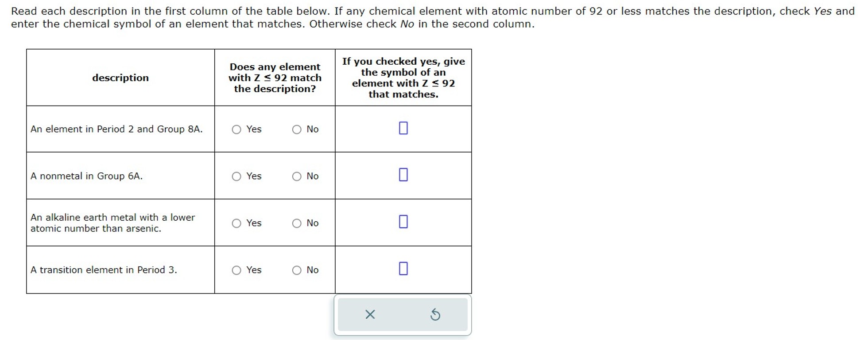Click the symbol field for the alkaline earth metal
Screen dimensions: 868x340
click(403, 221)
